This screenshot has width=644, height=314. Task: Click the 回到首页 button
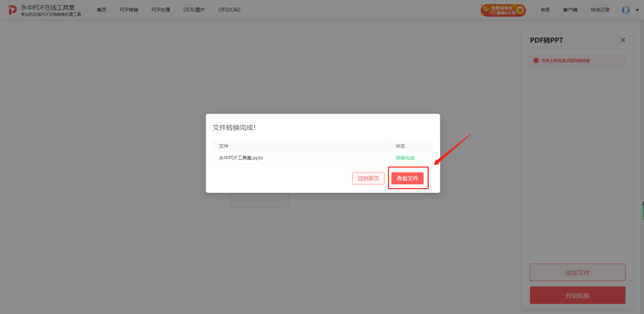pyautogui.click(x=368, y=179)
